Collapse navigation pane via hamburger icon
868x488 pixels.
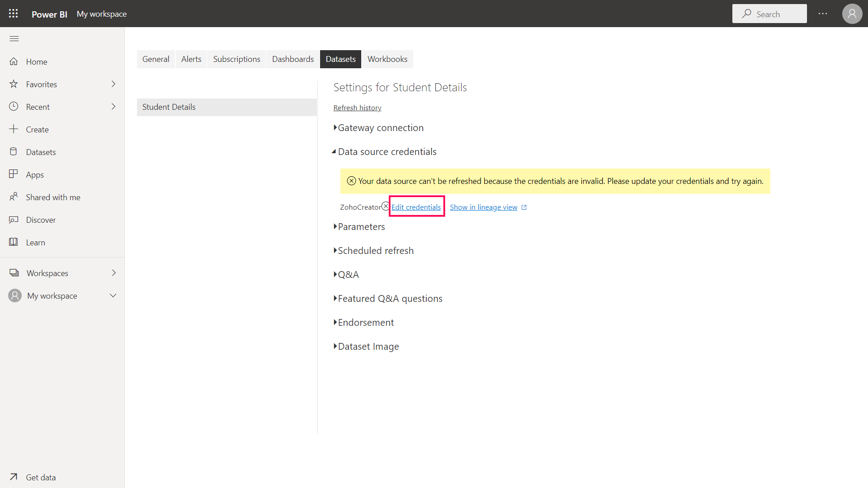(x=14, y=38)
